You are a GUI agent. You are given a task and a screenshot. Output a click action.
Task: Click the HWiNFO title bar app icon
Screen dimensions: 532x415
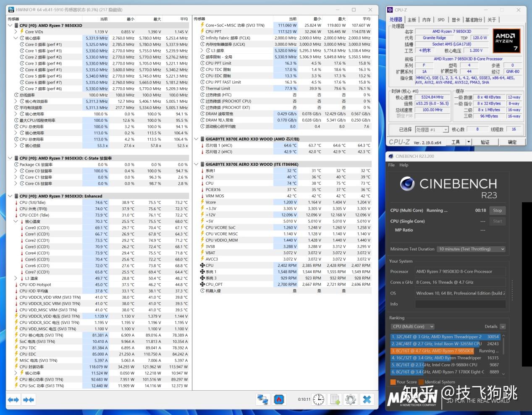coord(10,10)
